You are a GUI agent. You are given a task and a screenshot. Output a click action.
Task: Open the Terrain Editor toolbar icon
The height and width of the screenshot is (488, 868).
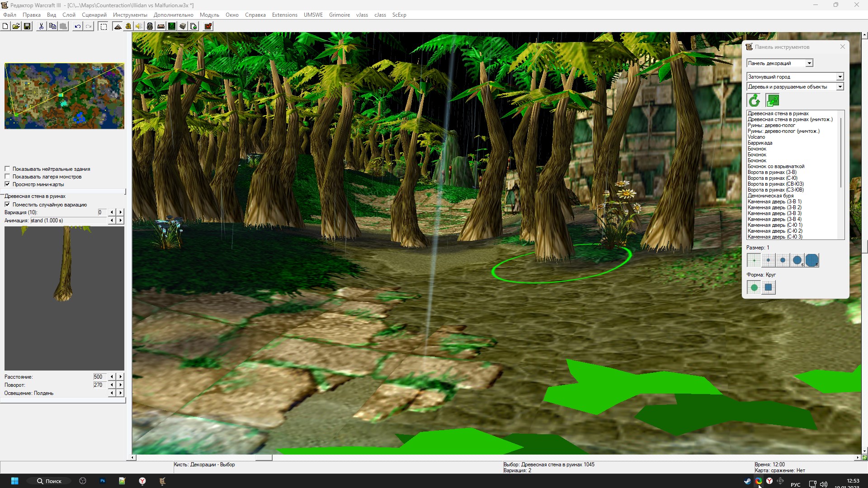point(118,26)
